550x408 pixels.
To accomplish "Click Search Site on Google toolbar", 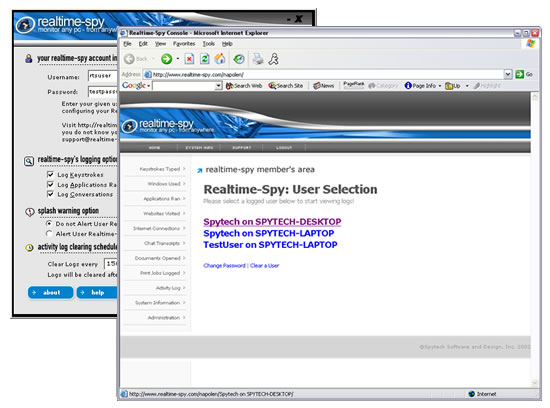I will pyautogui.click(x=286, y=86).
